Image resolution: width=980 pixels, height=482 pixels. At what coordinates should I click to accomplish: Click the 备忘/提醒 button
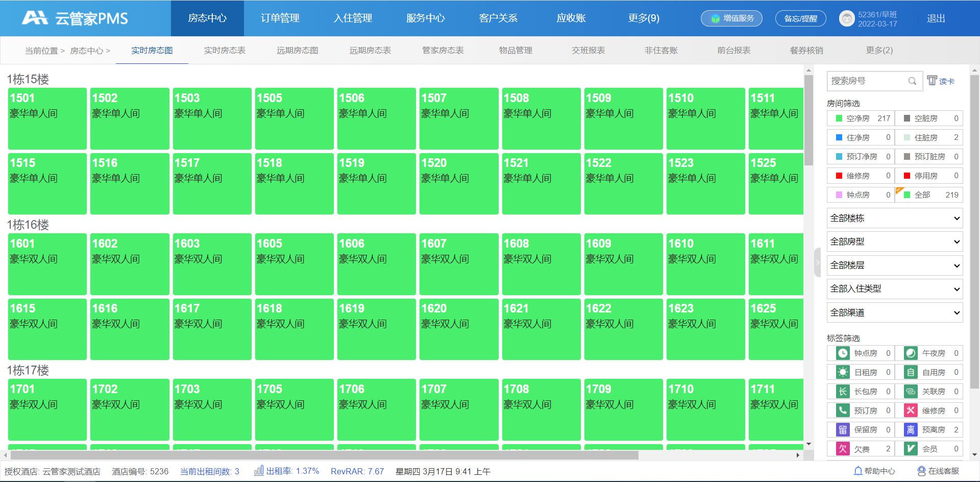coord(800,19)
